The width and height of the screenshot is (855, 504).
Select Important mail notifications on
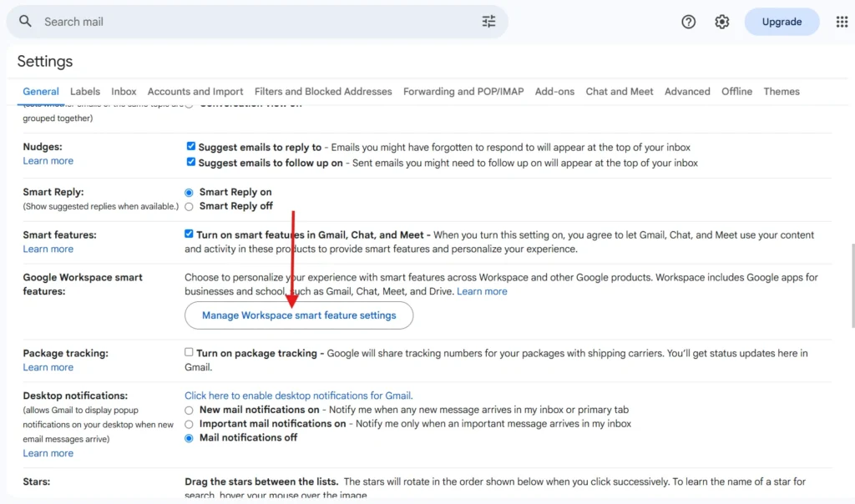189,424
